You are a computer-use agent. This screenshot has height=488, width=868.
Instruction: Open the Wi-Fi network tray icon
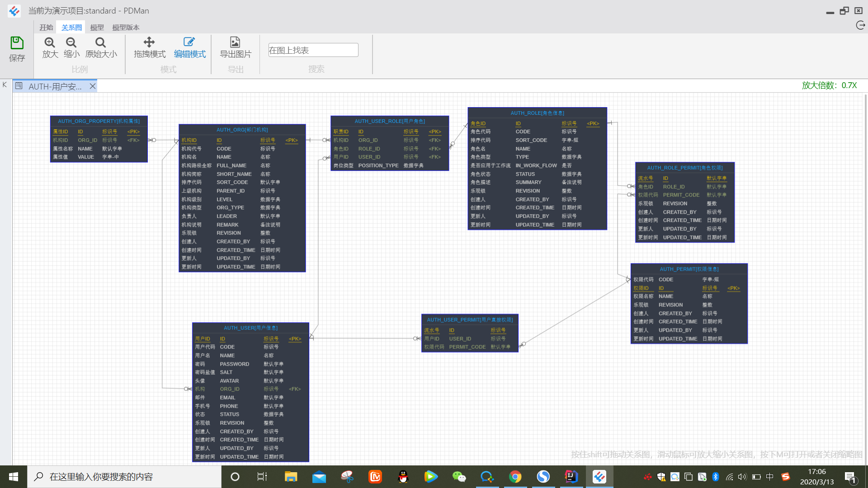[x=729, y=477]
